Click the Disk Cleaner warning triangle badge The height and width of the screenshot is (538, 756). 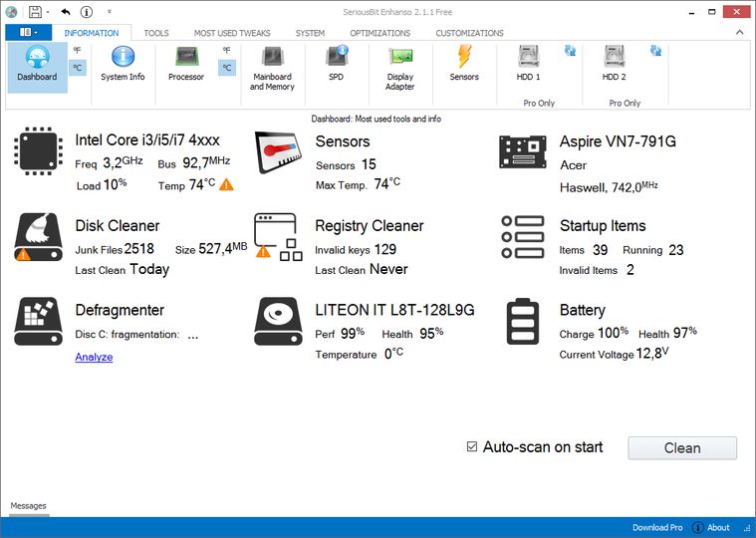(23, 254)
